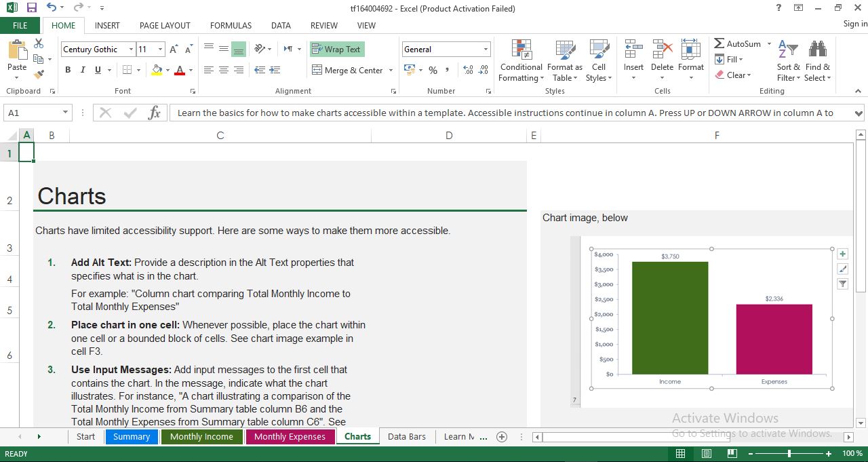
Task: Open Fill options
Action: (x=730, y=60)
